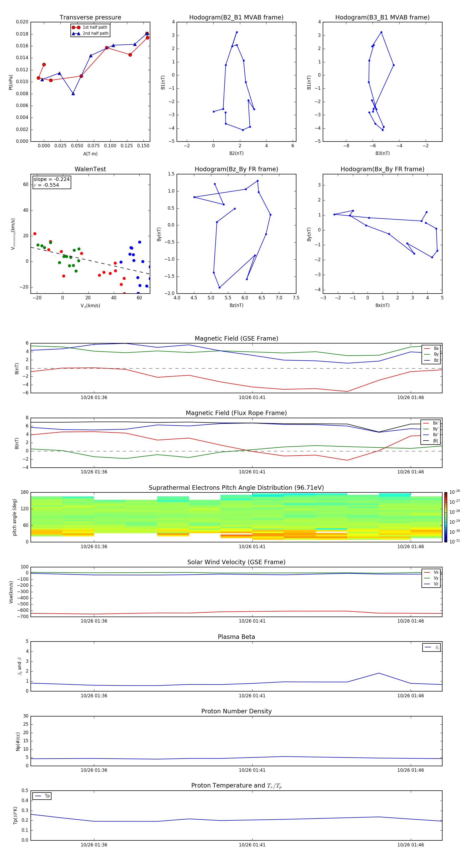The image size is (473, 868).
Task: Click "10/26 01:41" tick under Proton Temperature plot
Action: coord(252,845)
